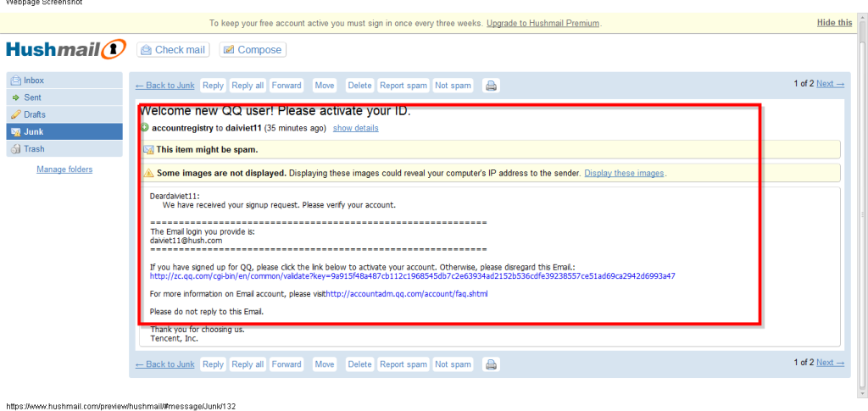Click bottom Next link

831,363
